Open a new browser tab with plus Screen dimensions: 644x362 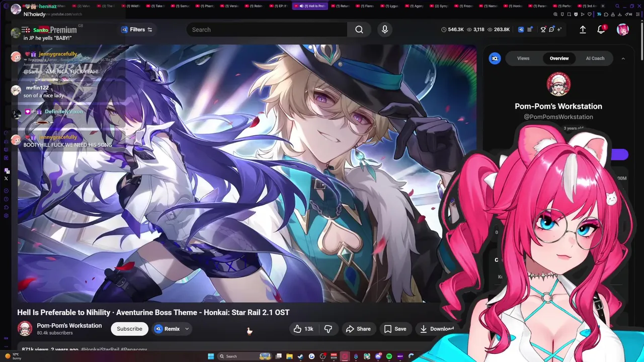[603, 6]
